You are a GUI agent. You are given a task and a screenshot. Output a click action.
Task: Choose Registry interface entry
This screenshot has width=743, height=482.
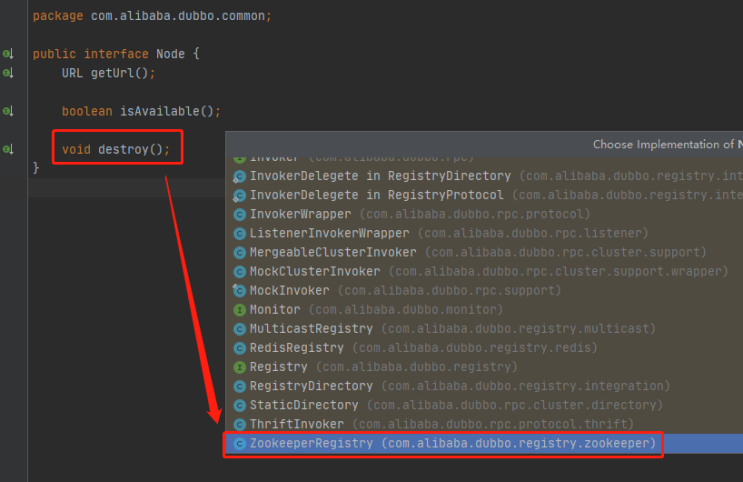click(x=484, y=367)
